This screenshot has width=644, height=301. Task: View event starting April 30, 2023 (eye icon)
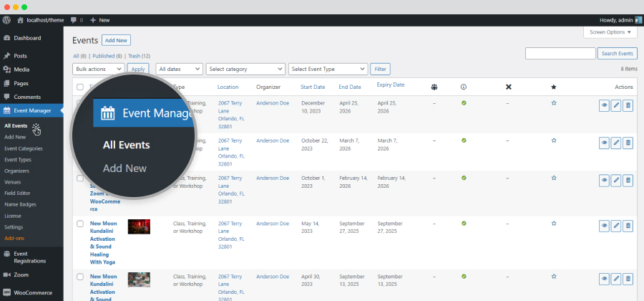coord(604,279)
